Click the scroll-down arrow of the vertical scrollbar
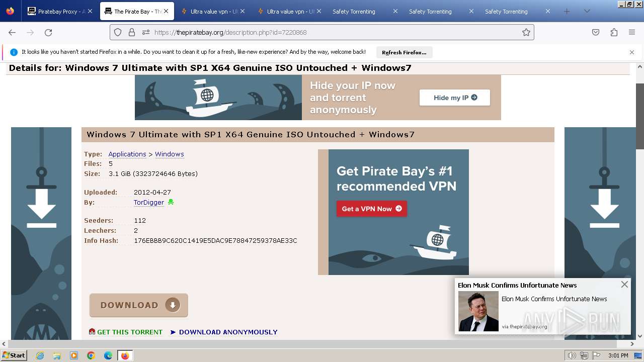This screenshot has height=362, width=644. click(x=640, y=336)
